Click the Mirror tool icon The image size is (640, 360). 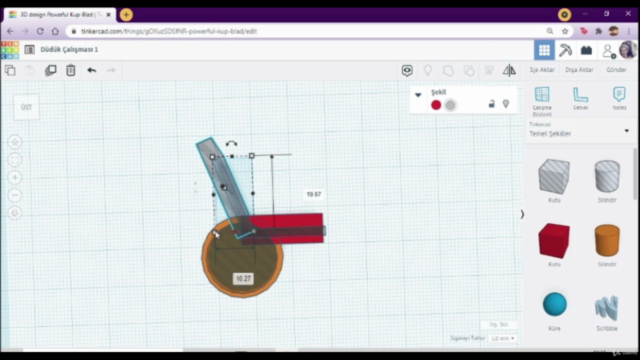(x=509, y=71)
